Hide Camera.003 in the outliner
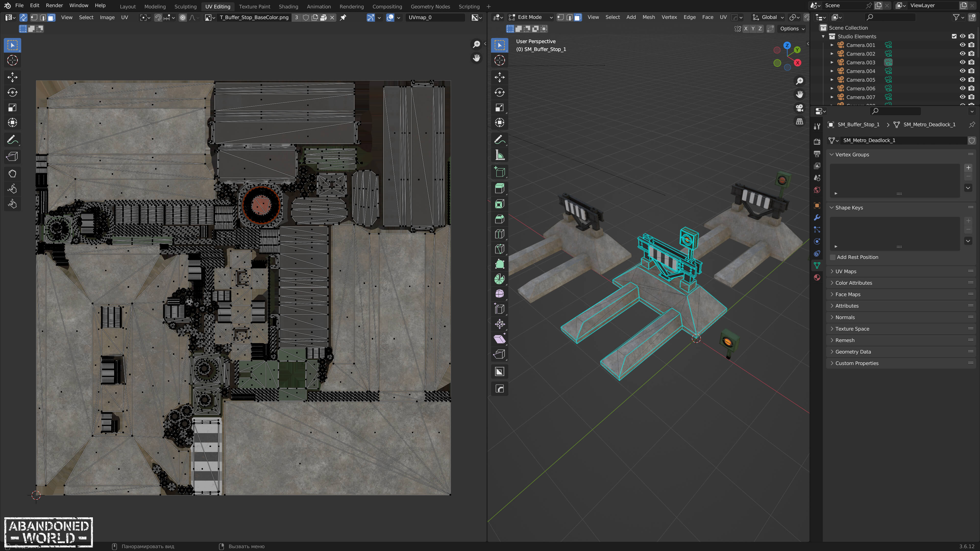Image resolution: width=980 pixels, height=551 pixels. [962, 62]
